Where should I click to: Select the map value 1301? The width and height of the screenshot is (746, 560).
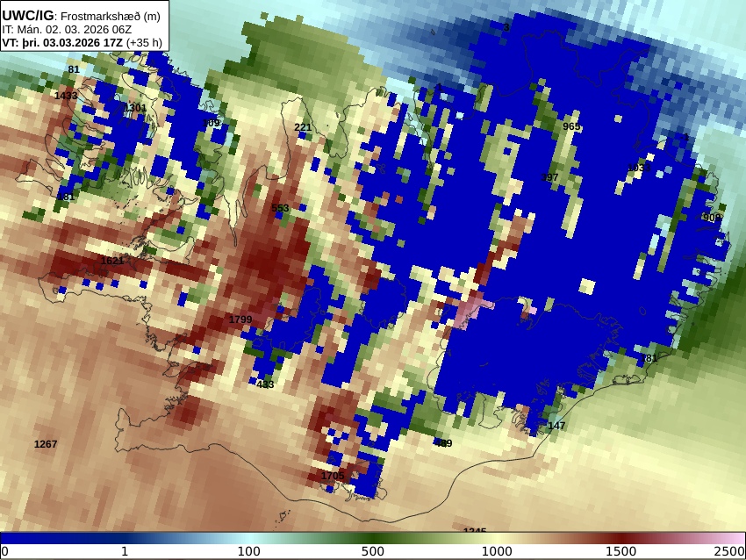135,108
